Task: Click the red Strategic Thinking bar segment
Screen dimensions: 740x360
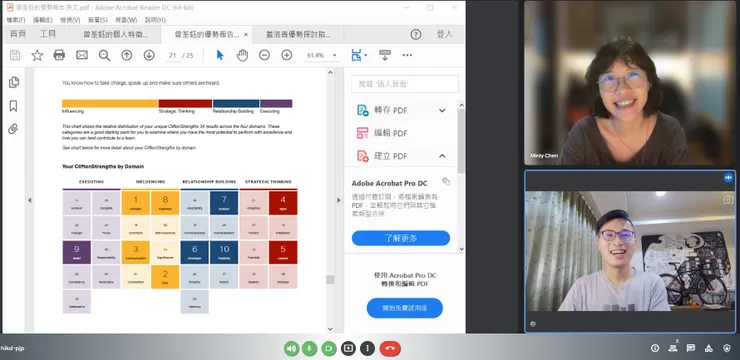Action: coord(185,103)
